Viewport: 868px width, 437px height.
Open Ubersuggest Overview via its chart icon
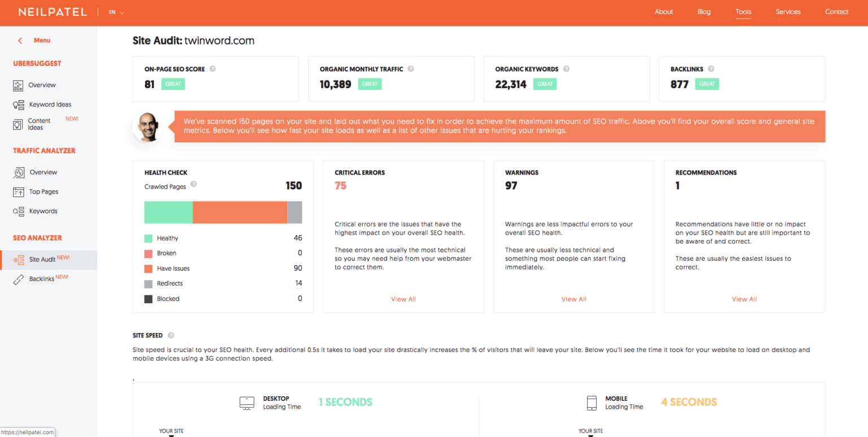point(19,85)
